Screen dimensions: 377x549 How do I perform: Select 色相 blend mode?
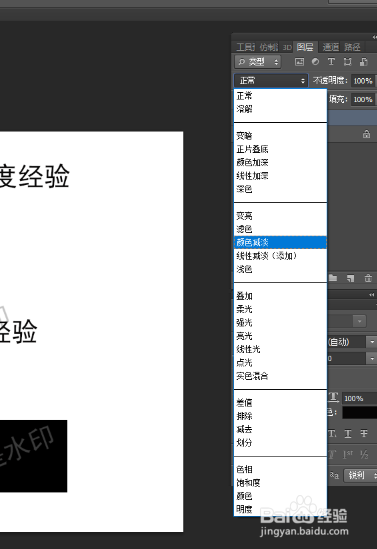pos(280,469)
